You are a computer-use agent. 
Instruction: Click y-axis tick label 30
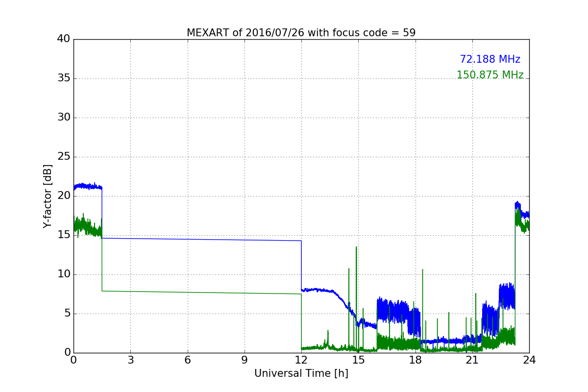pyautogui.click(x=64, y=118)
